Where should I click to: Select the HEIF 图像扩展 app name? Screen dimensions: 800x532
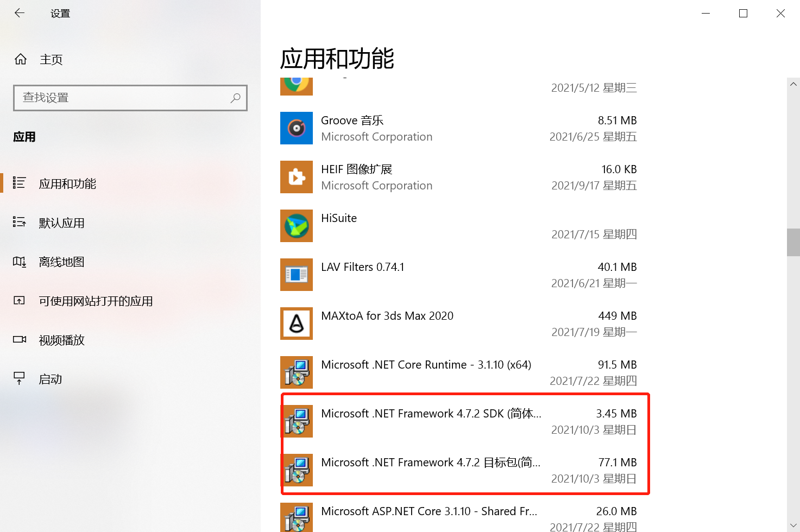click(356, 169)
